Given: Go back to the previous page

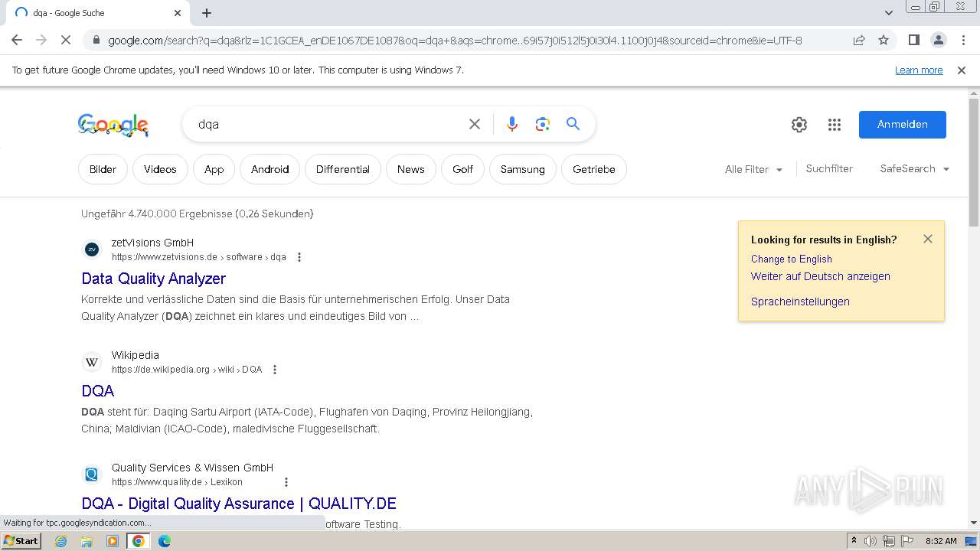Looking at the screenshot, I should coord(17,40).
